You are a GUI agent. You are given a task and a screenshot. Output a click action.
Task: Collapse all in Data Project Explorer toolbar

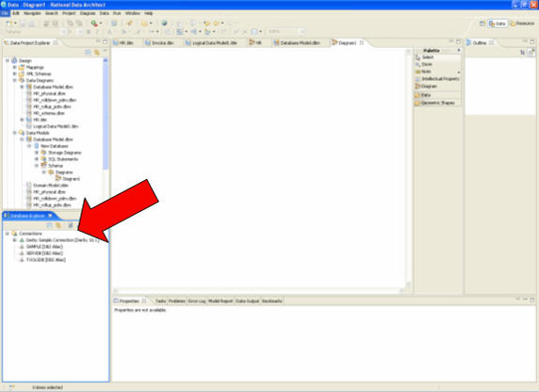88,52
